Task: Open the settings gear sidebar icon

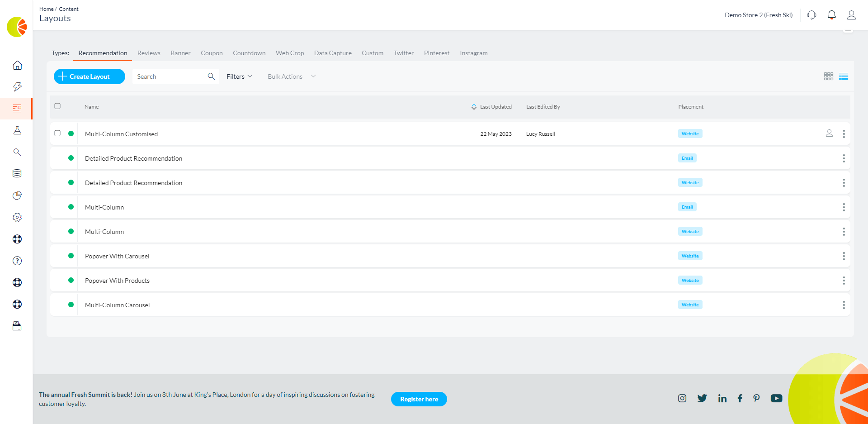Action: tap(17, 217)
